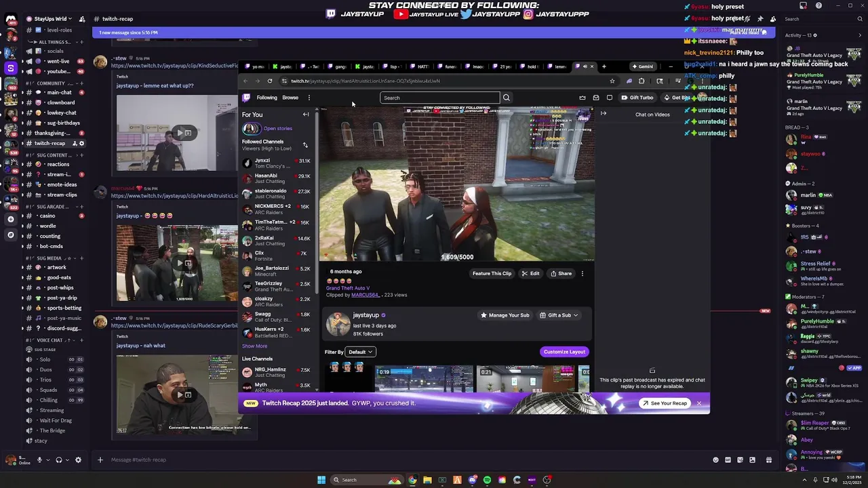Click the search magnifier button on Twitch
This screenshot has width=868, height=488.
coord(506,98)
